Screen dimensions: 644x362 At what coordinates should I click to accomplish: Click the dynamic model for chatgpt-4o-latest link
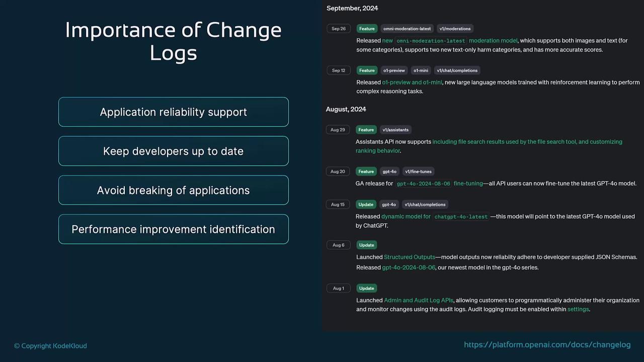(435, 217)
